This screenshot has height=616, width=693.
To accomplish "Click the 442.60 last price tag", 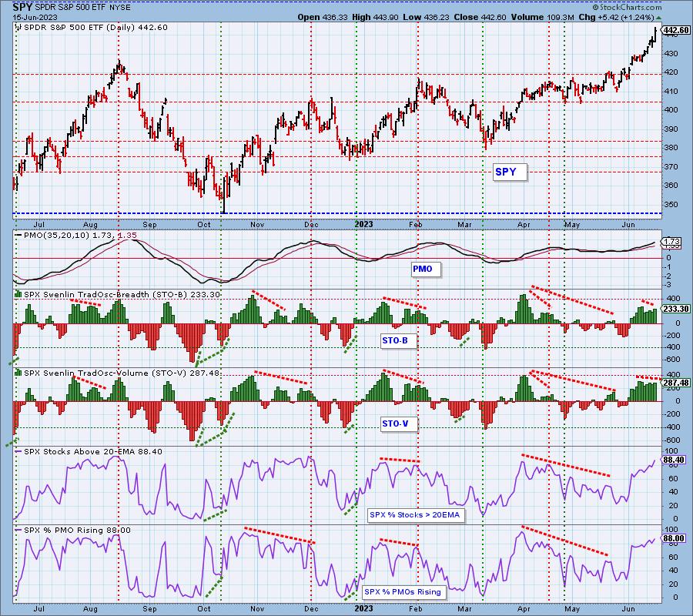I will point(675,30).
